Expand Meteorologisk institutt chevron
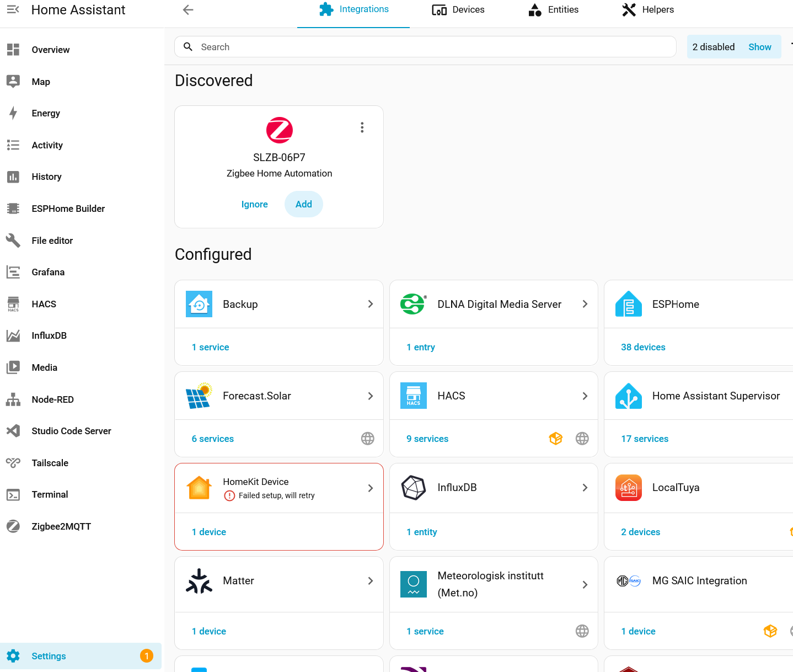Image resolution: width=793 pixels, height=672 pixels. coord(585,585)
